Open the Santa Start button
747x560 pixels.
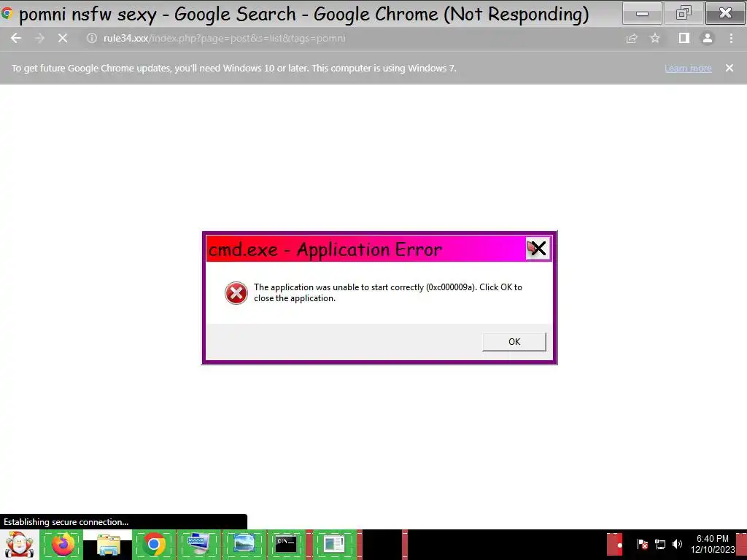(19, 545)
